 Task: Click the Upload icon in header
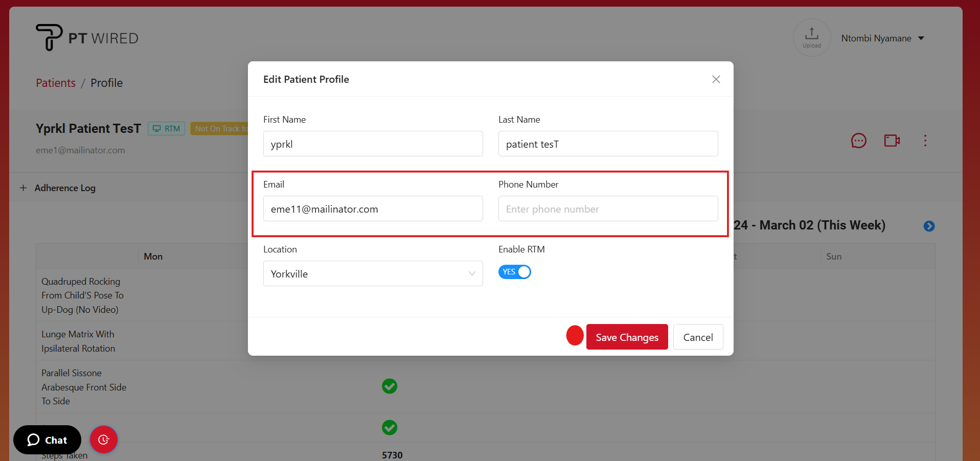pos(811,38)
